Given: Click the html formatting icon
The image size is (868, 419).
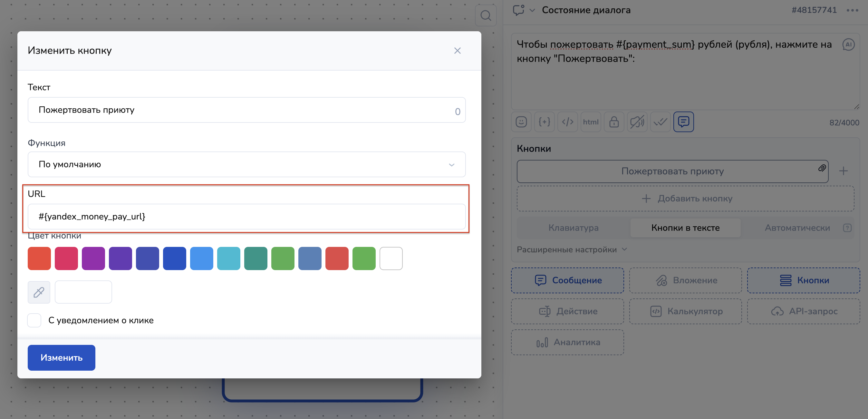Looking at the screenshot, I should point(591,122).
